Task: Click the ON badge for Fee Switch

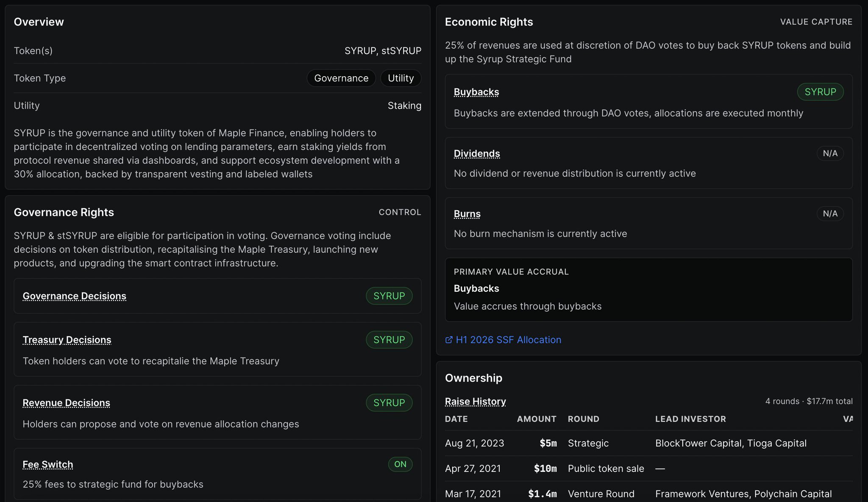Action: [x=400, y=464]
